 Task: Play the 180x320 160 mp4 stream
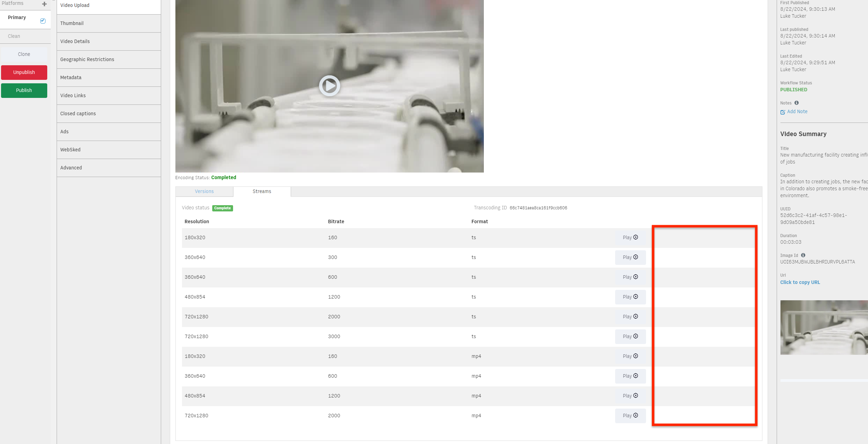coord(630,356)
